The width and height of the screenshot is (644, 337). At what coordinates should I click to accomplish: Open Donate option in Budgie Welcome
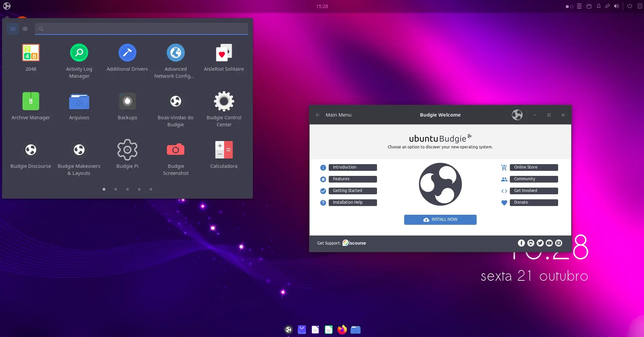pyautogui.click(x=534, y=203)
